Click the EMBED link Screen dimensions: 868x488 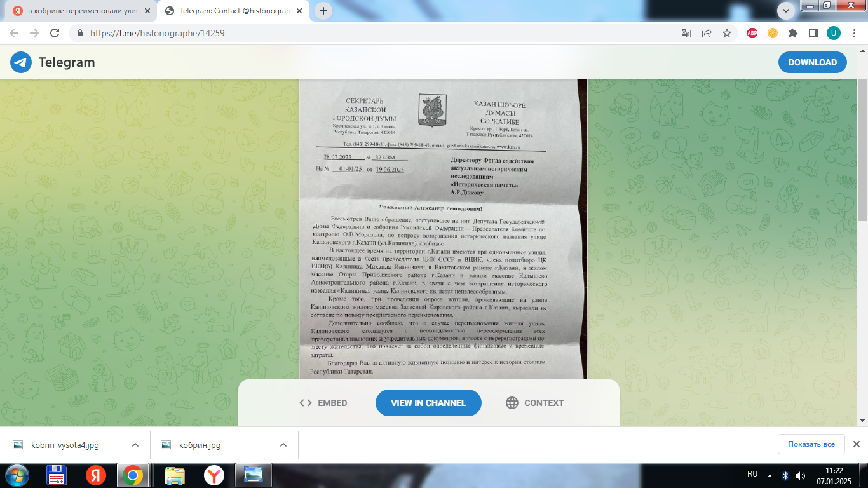[x=323, y=403]
